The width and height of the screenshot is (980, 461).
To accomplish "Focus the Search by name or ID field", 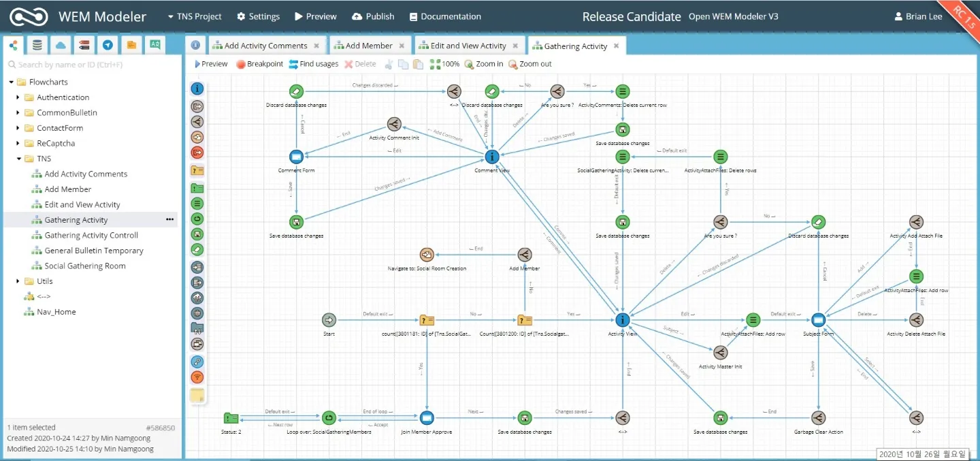I will (x=92, y=65).
